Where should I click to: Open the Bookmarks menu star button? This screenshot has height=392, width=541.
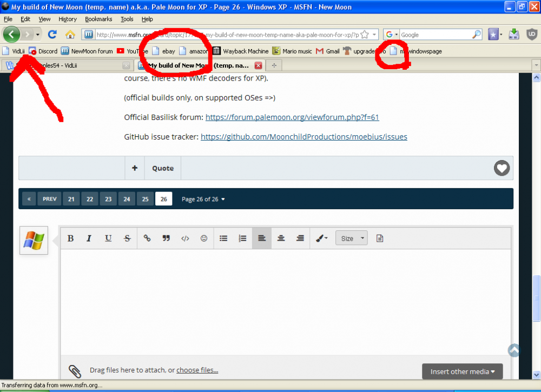tap(493, 35)
